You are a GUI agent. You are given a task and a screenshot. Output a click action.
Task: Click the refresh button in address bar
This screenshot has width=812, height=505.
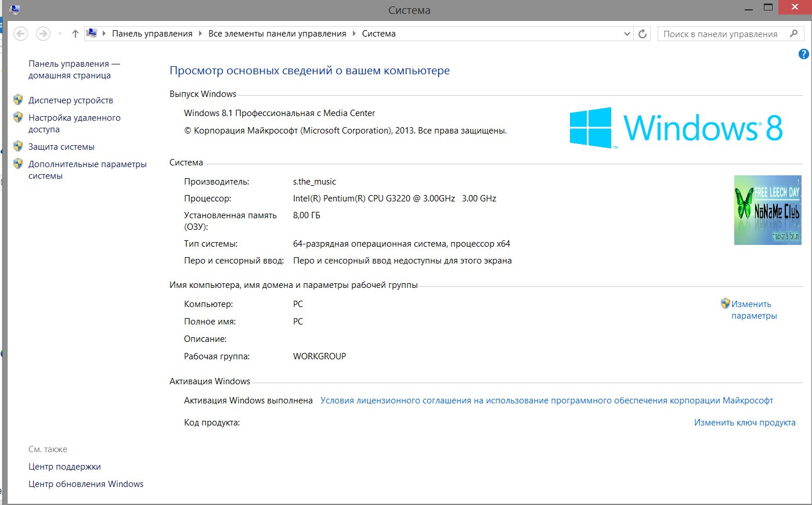pyautogui.click(x=643, y=34)
